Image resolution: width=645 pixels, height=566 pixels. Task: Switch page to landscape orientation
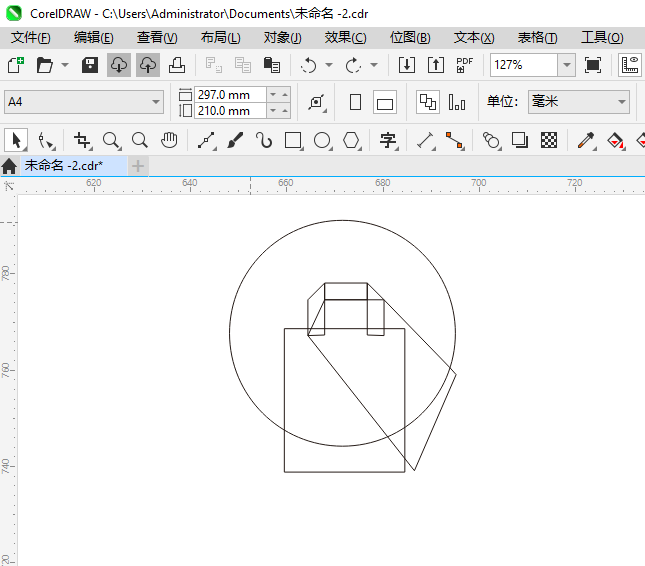[385, 102]
